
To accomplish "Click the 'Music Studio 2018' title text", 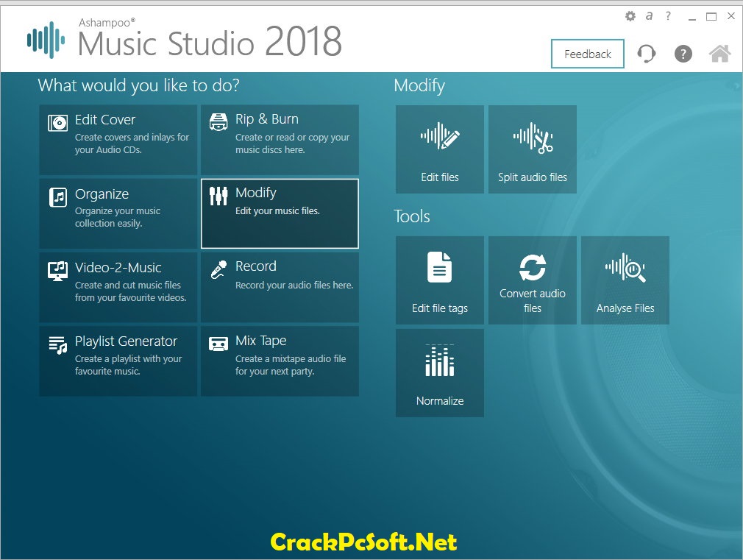I will [x=210, y=42].
